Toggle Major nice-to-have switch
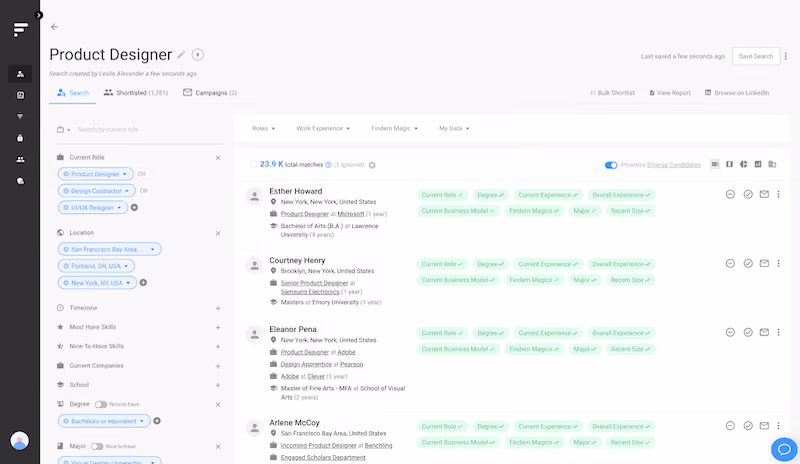 [x=97, y=447]
